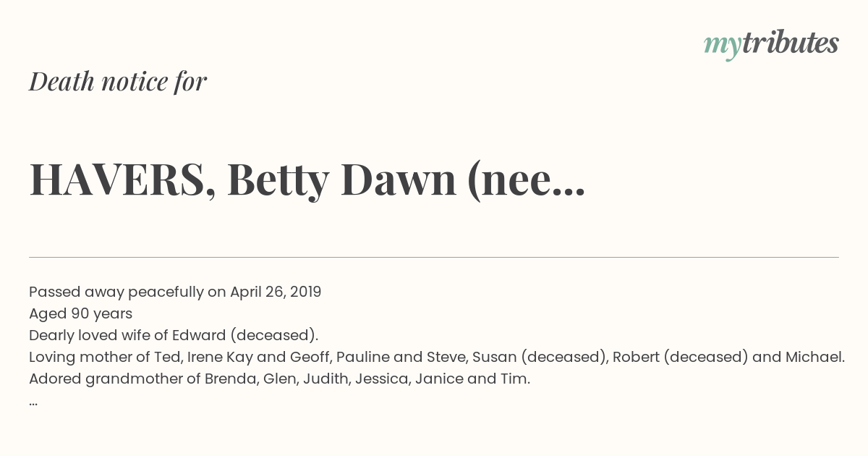
Task: Click 'Robert (deceased)' in the notice
Action: point(681,357)
